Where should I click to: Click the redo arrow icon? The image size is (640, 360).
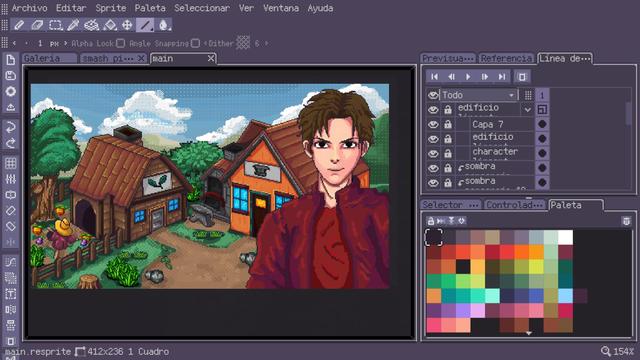pos(11,143)
